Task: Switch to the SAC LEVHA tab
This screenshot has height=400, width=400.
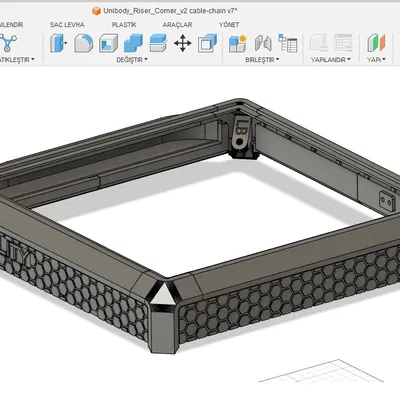Action: (x=67, y=25)
